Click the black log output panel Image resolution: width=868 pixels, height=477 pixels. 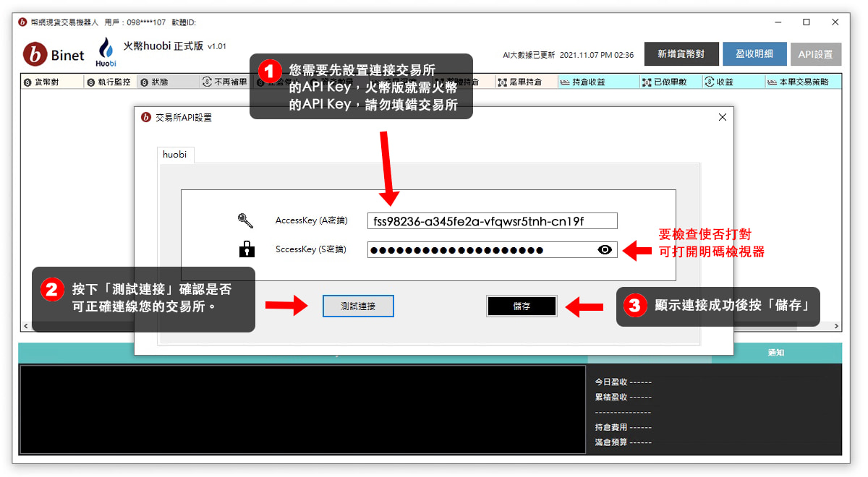[303, 409]
